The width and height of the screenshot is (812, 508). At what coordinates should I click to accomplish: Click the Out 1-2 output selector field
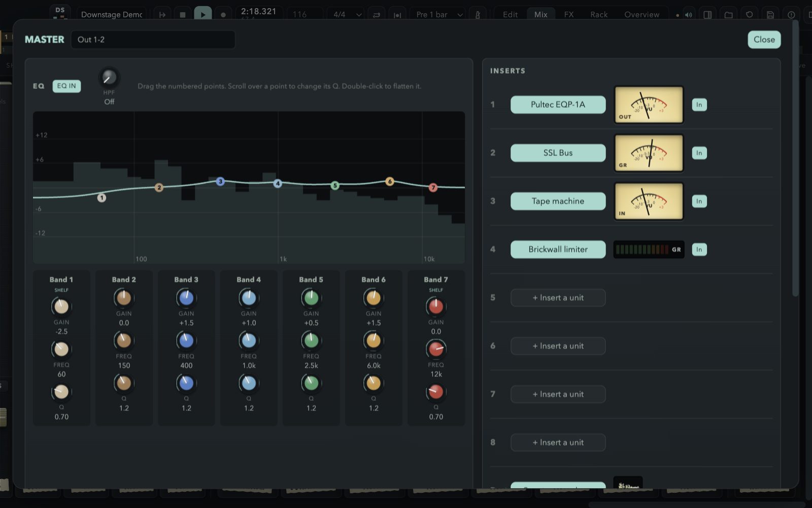pos(153,40)
